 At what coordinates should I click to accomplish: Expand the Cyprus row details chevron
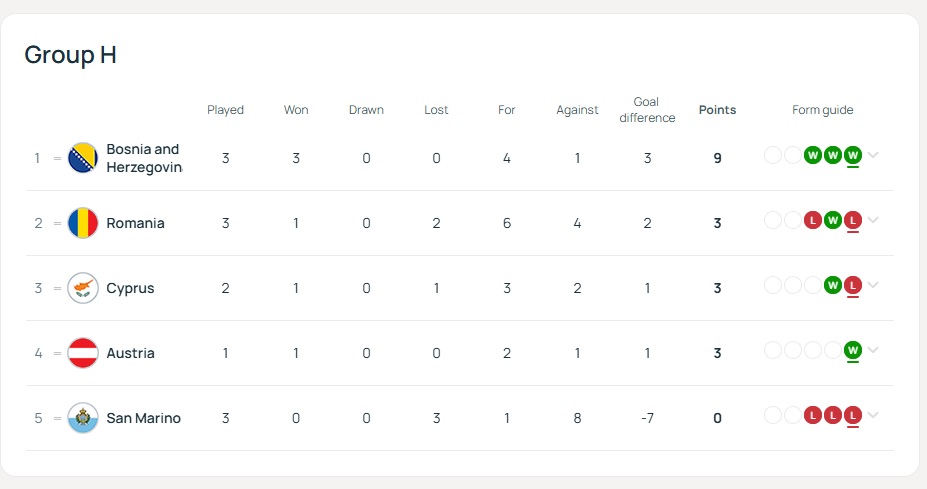[x=874, y=285]
